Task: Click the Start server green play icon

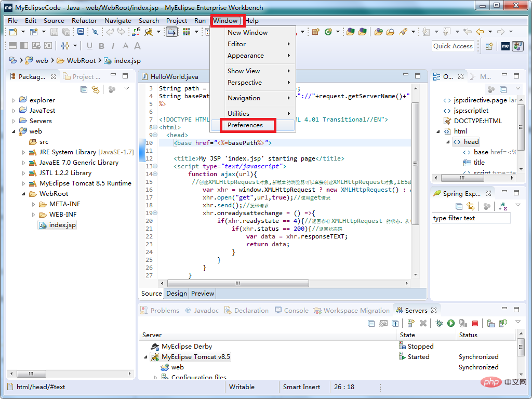Action: [451, 323]
